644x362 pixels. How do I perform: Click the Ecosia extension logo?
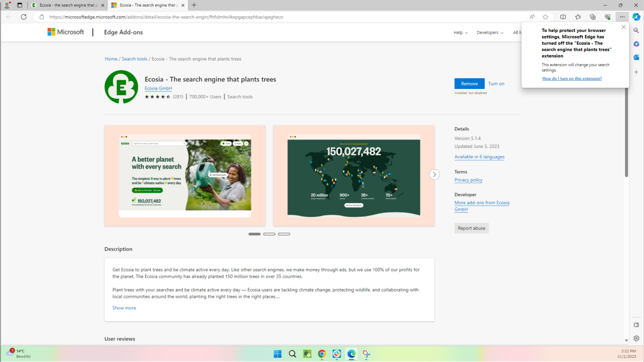pyautogui.click(x=121, y=87)
